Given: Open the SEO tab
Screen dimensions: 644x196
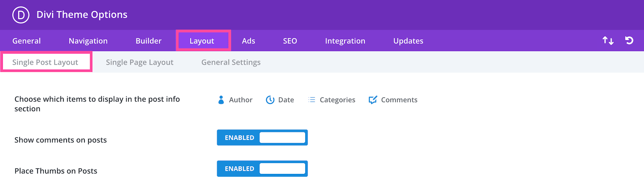Looking at the screenshot, I should (290, 41).
